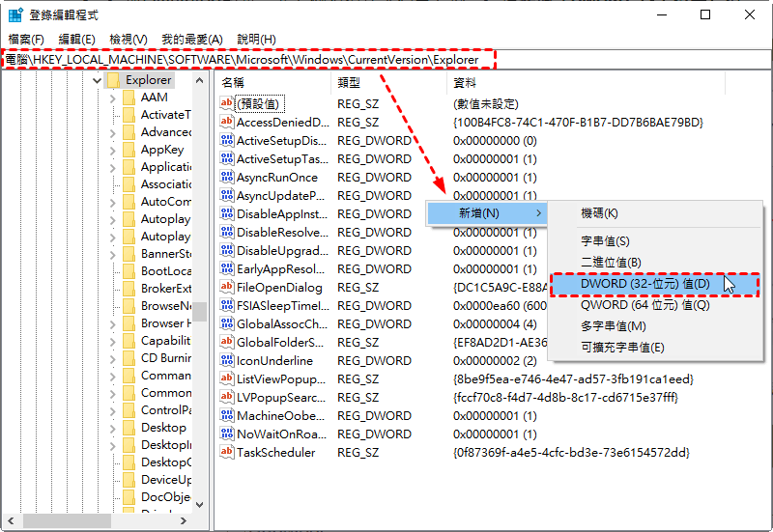Select the TaskScheduler value icon
Screen dimensions: 773x532
(x=227, y=453)
